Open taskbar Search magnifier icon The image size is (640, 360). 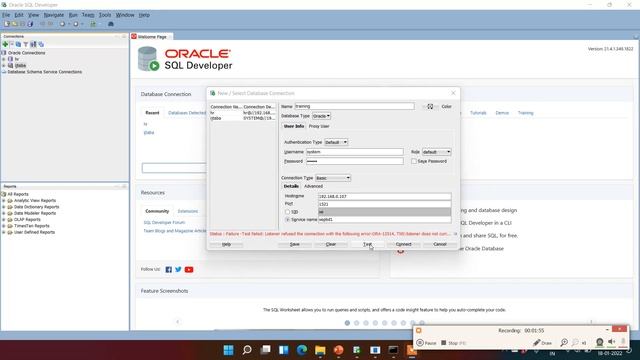click(247, 350)
